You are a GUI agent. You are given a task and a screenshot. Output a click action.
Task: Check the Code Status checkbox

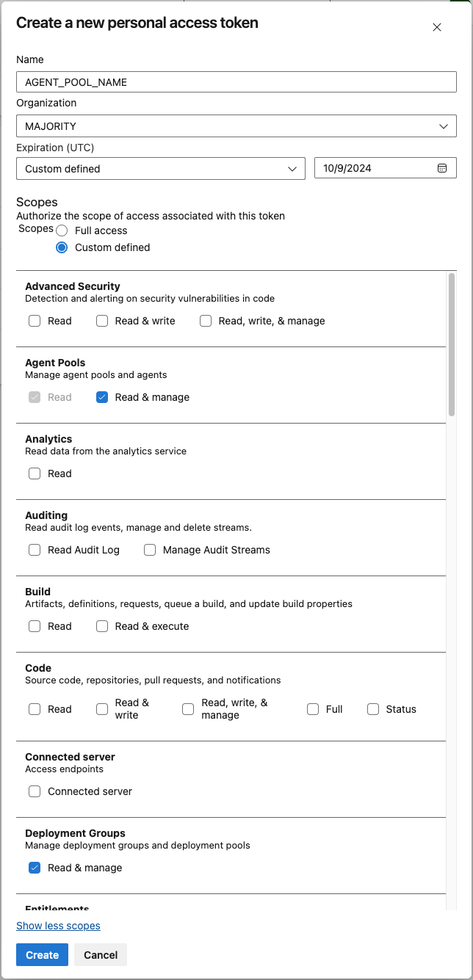coord(373,709)
